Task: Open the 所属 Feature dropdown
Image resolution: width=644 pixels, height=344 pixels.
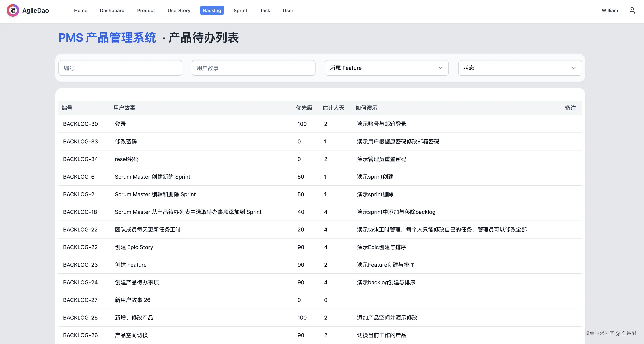Action: pos(386,68)
